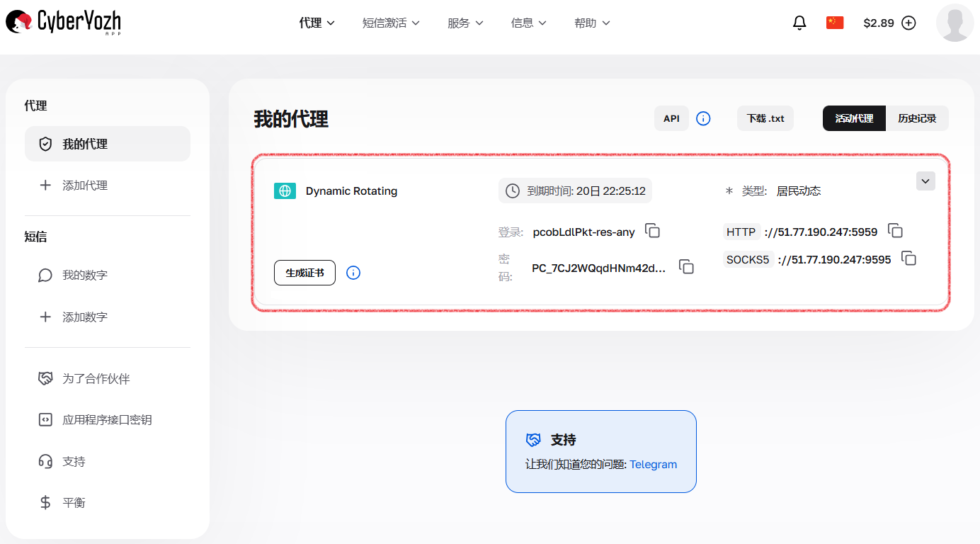
Task: Copy the SOCKS5 proxy address
Action: click(x=908, y=259)
